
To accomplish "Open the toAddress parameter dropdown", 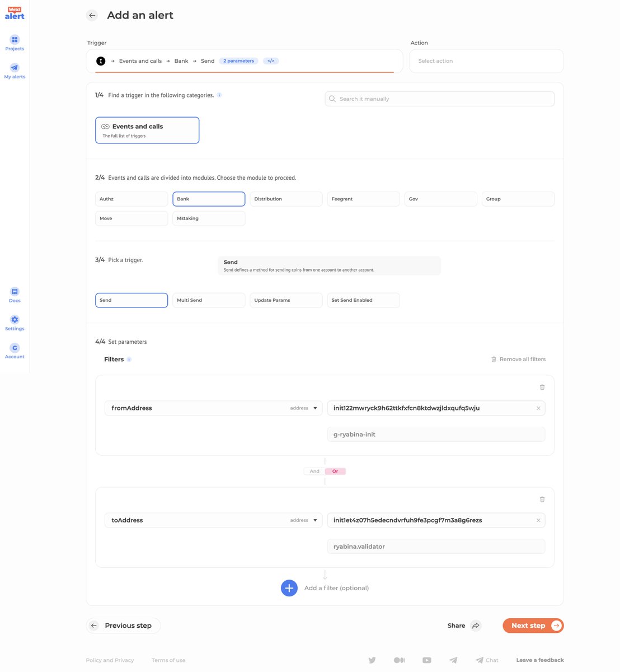I will click(214, 520).
